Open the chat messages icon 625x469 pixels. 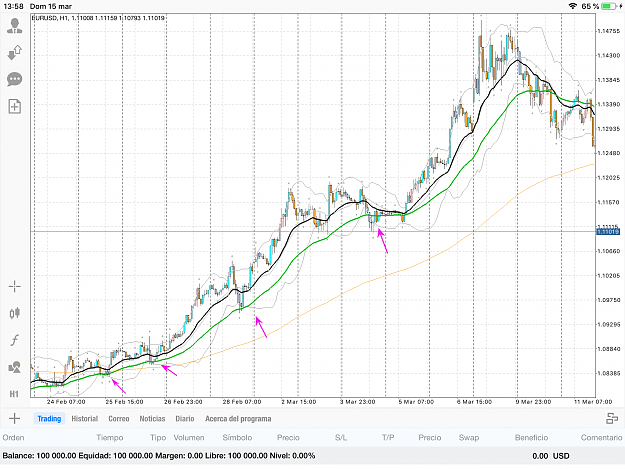(x=14, y=79)
